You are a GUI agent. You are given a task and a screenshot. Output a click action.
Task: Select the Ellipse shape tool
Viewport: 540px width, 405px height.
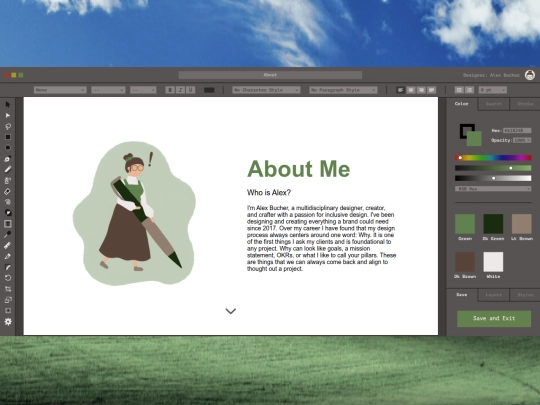[x=8, y=148]
